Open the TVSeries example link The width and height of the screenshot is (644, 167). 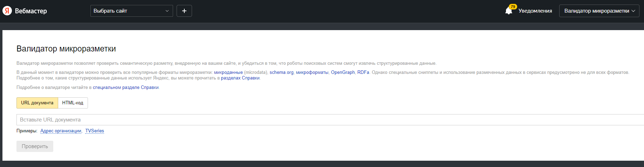point(95,131)
